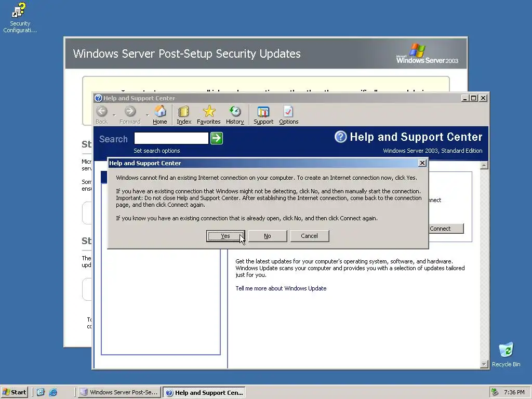This screenshot has height=399, width=532.
Task: Click the Forward arrow icon in toolbar
Action: 130,111
